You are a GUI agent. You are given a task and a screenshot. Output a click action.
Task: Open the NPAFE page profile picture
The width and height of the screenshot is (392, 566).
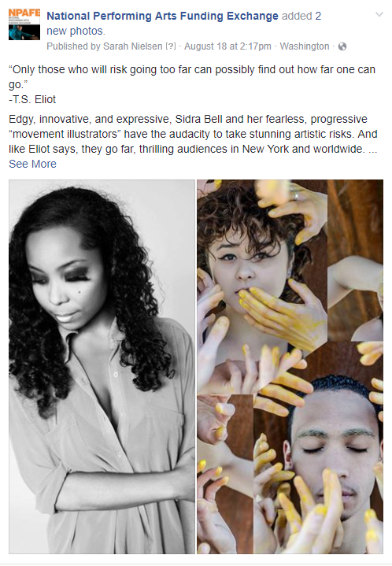pos(24,24)
